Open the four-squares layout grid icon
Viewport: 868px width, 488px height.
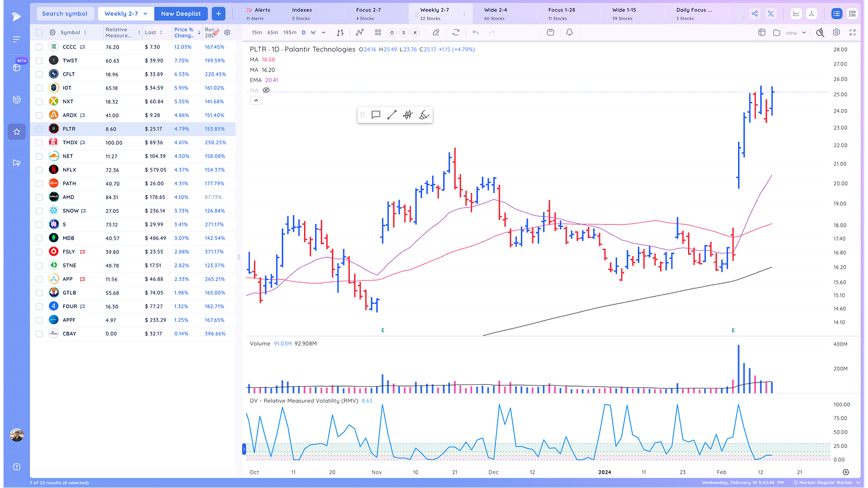point(378,32)
